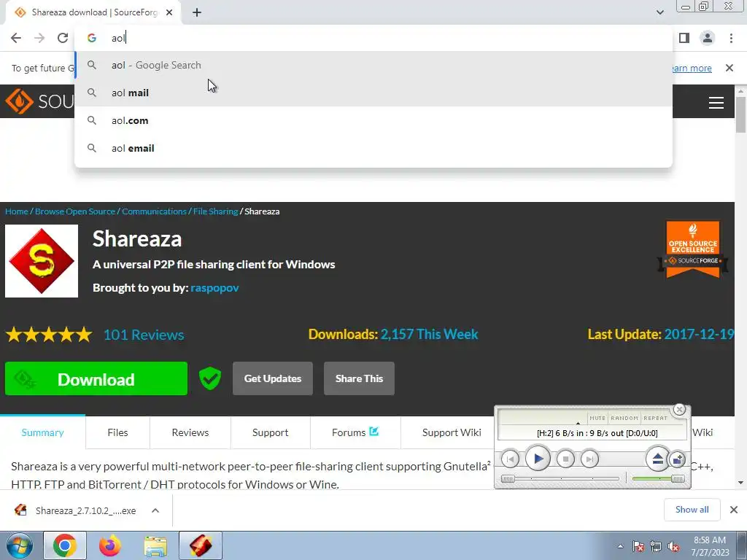Switch to the Summary tab
Screen dimensions: 747x560
(x=42, y=432)
